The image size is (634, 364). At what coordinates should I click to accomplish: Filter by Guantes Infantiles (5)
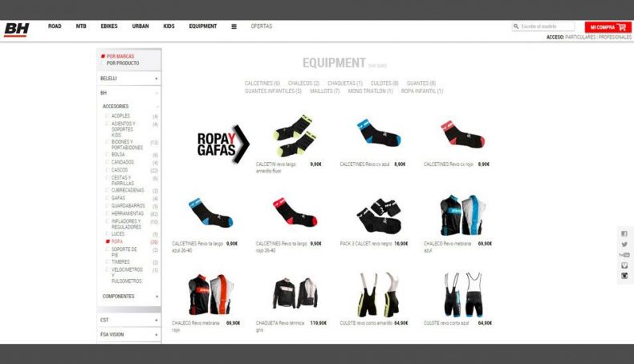[x=273, y=91]
